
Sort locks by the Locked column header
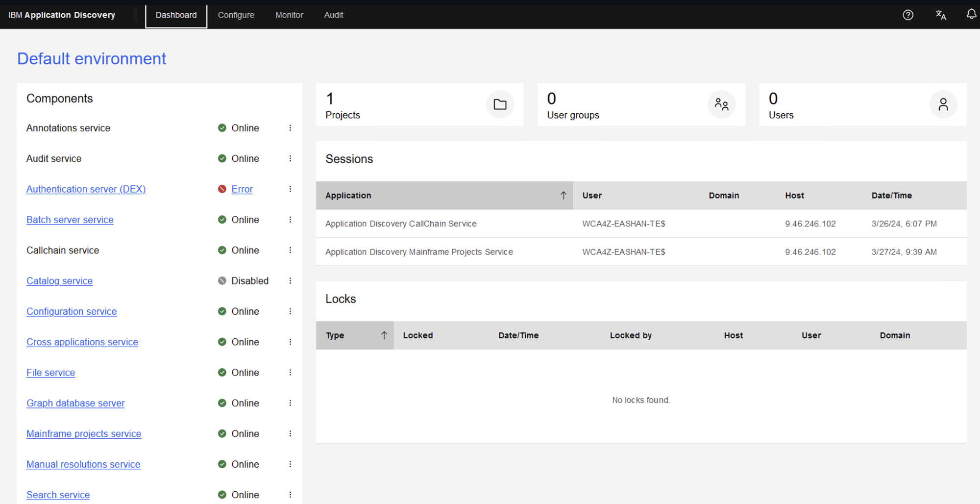(x=418, y=335)
